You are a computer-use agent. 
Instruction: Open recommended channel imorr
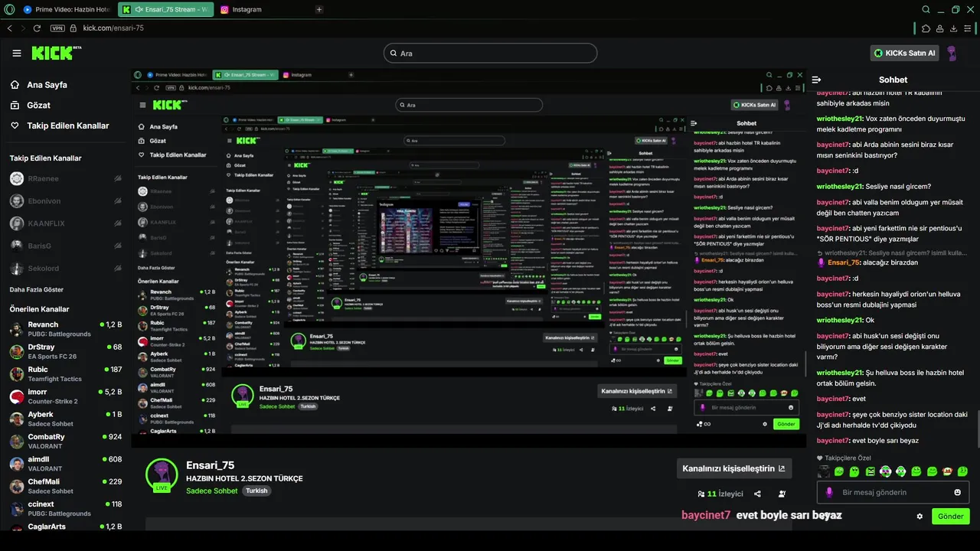click(64, 396)
